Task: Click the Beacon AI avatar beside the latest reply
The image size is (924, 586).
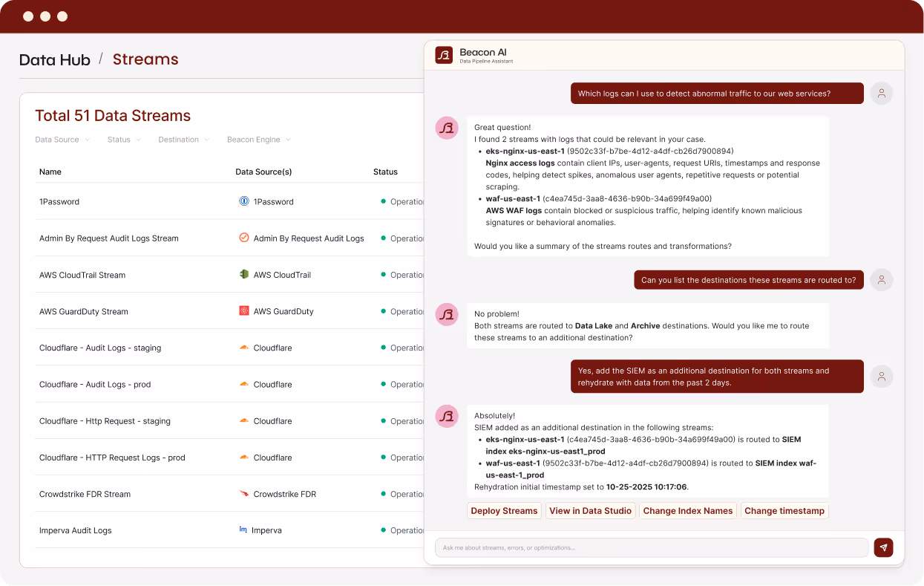Action: (447, 417)
